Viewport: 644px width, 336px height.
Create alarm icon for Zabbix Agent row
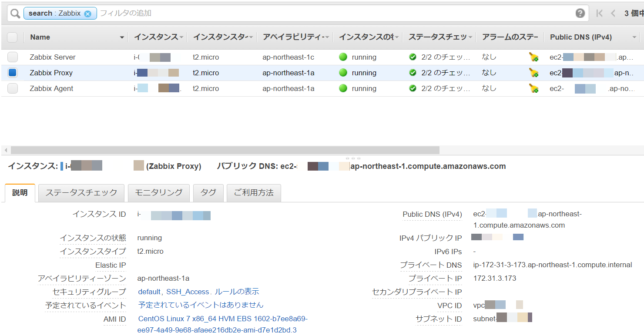coord(533,88)
